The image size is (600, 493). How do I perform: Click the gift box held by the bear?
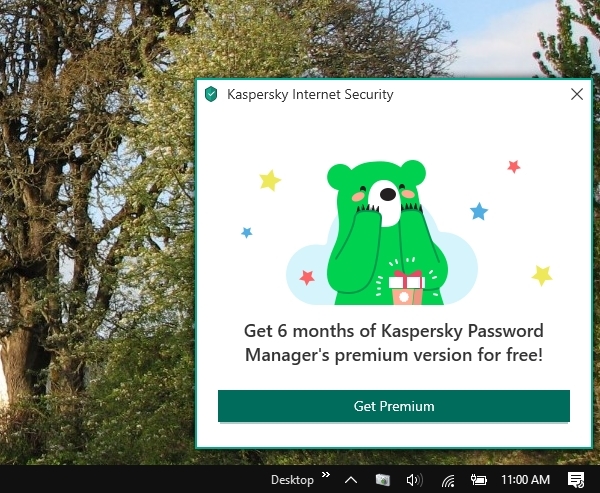point(407,287)
